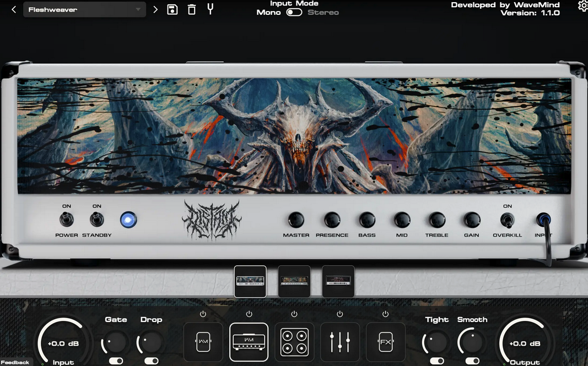Viewport: 588px width, 366px height.
Task: Go to the previous preset with left chevron
Action: point(14,9)
